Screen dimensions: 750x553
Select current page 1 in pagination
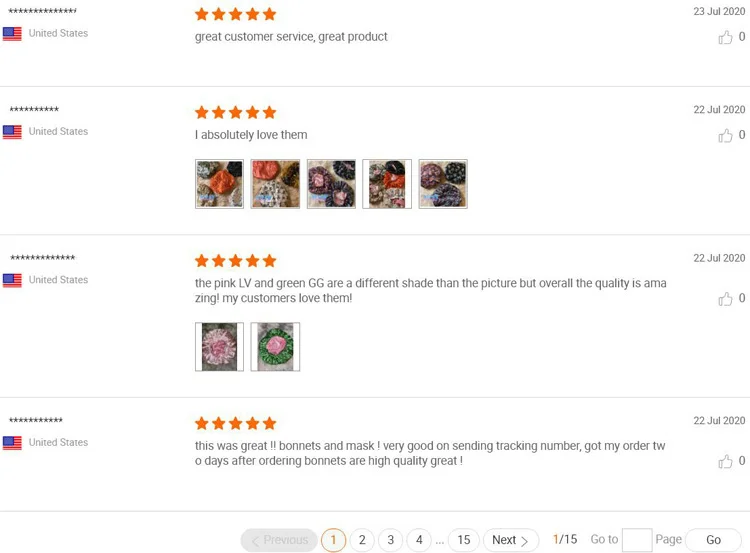point(333,540)
